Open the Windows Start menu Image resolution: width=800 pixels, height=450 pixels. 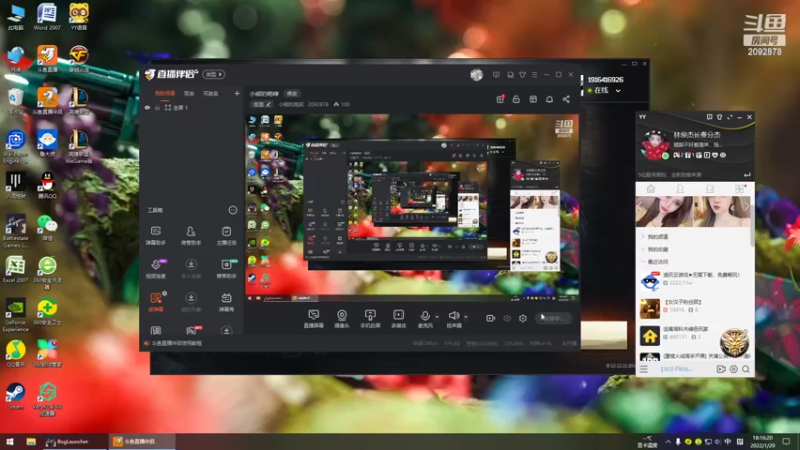[x=10, y=442]
